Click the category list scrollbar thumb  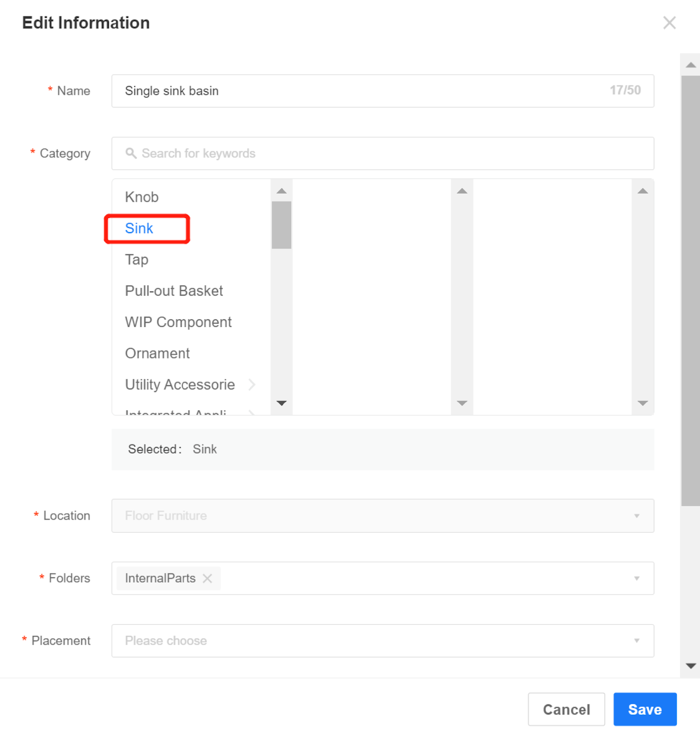point(281,225)
